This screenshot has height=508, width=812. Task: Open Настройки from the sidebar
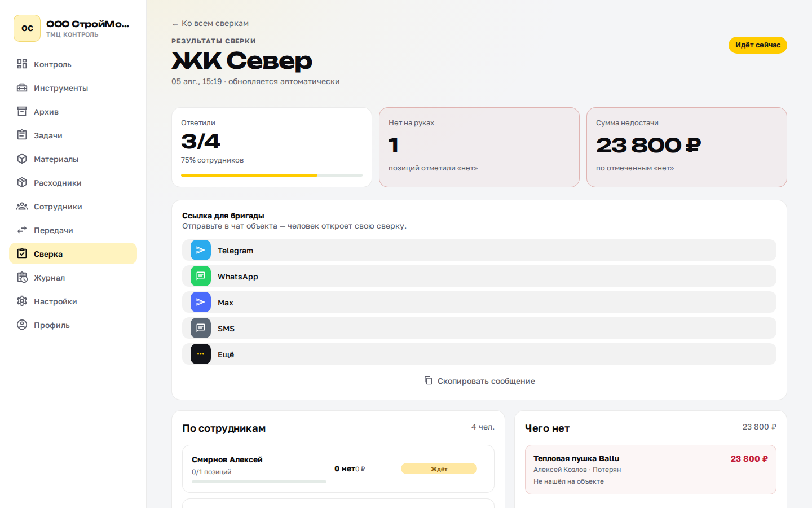(x=73, y=301)
